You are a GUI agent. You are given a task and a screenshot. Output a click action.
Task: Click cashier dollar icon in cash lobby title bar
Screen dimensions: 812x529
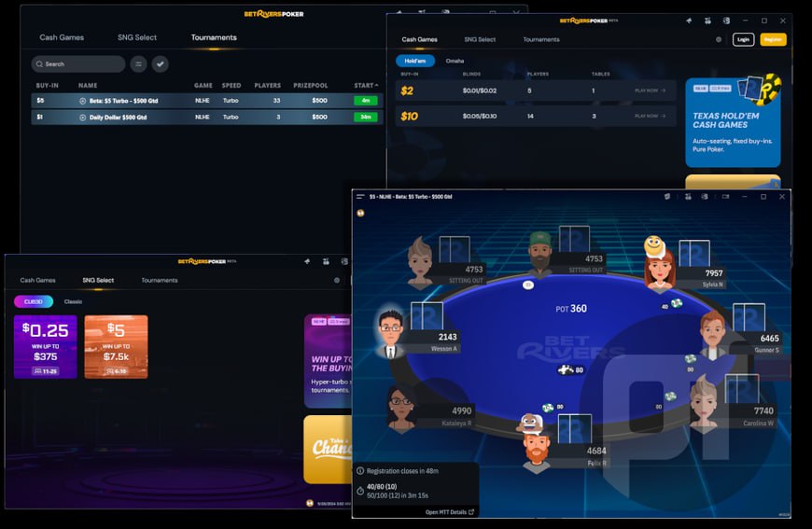(x=726, y=21)
